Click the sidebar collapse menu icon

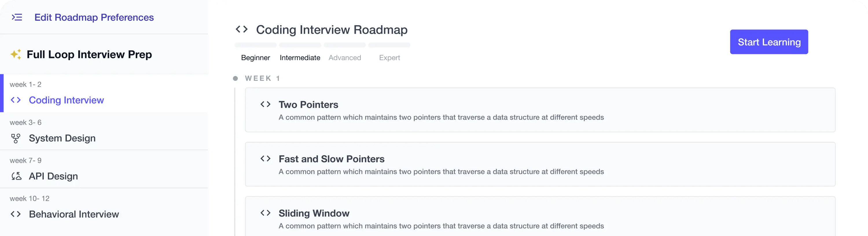click(17, 17)
